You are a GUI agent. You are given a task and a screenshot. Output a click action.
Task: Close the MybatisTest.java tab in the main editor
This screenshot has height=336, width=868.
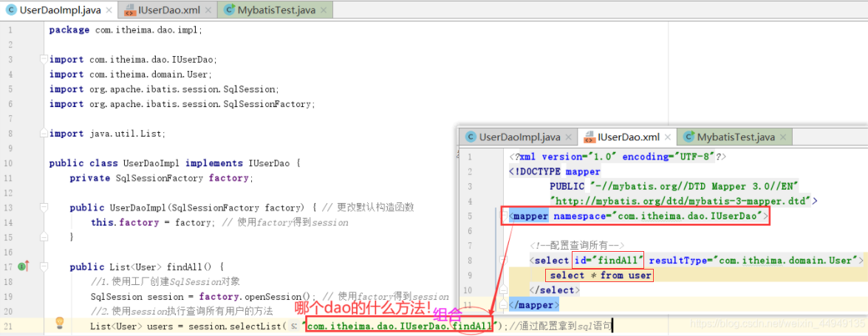click(324, 10)
